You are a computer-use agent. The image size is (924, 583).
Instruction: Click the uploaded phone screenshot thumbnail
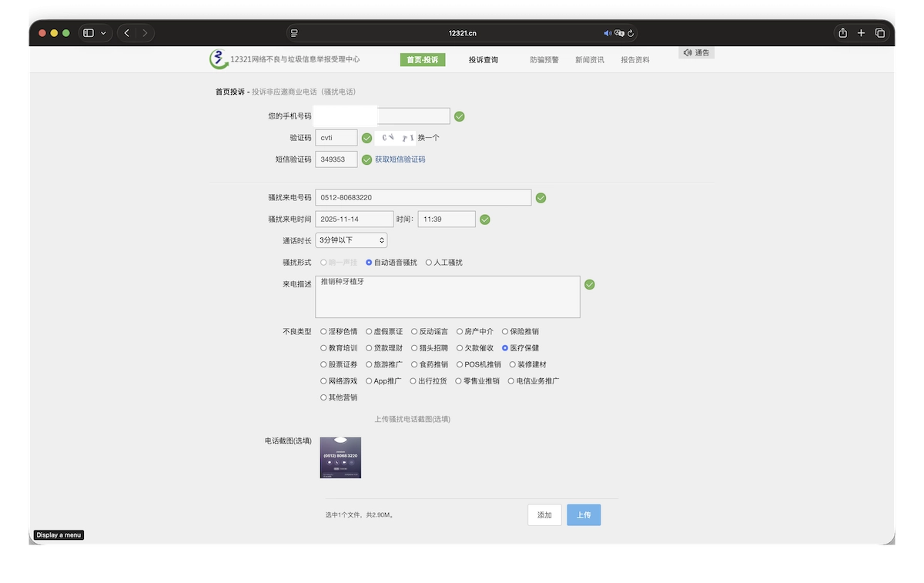pos(340,457)
